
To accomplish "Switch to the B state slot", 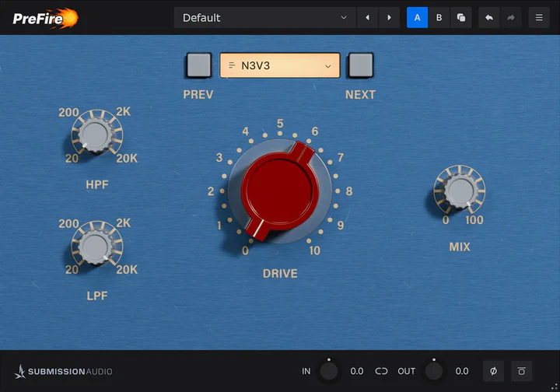I will click(439, 17).
